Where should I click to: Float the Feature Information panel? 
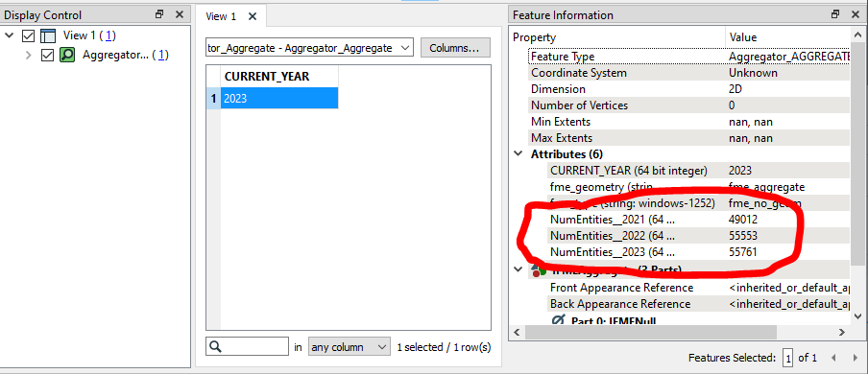coord(835,15)
